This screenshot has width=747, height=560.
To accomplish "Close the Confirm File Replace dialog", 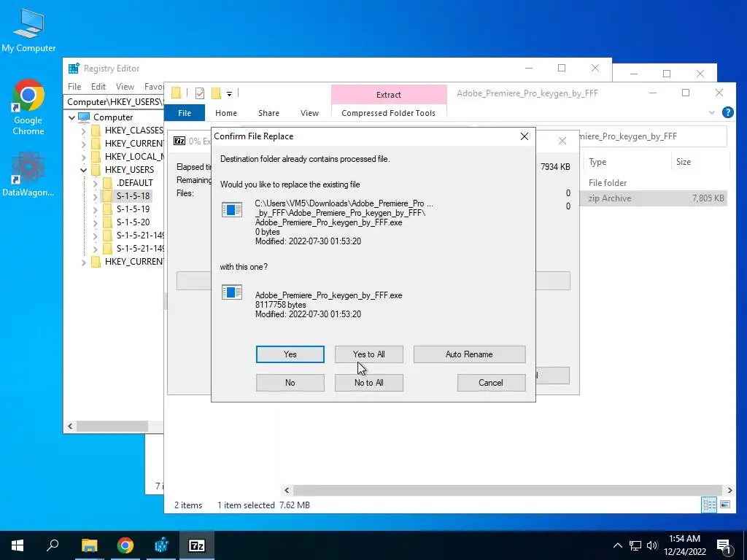I will [524, 136].
